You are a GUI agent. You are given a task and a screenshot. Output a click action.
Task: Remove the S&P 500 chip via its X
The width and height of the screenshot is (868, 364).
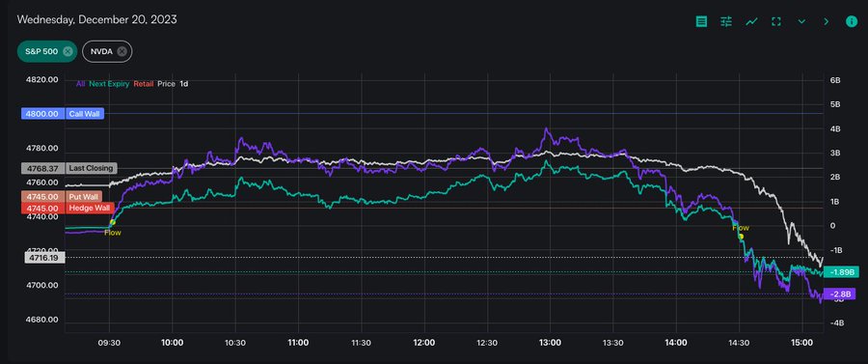click(x=68, y=51)
